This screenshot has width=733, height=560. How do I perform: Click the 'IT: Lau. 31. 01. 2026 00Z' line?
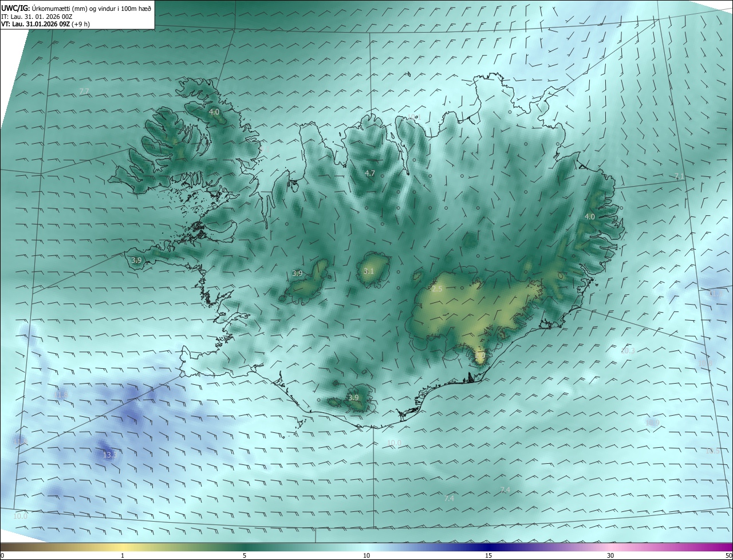pyautogui.click(x=37, y=16)
